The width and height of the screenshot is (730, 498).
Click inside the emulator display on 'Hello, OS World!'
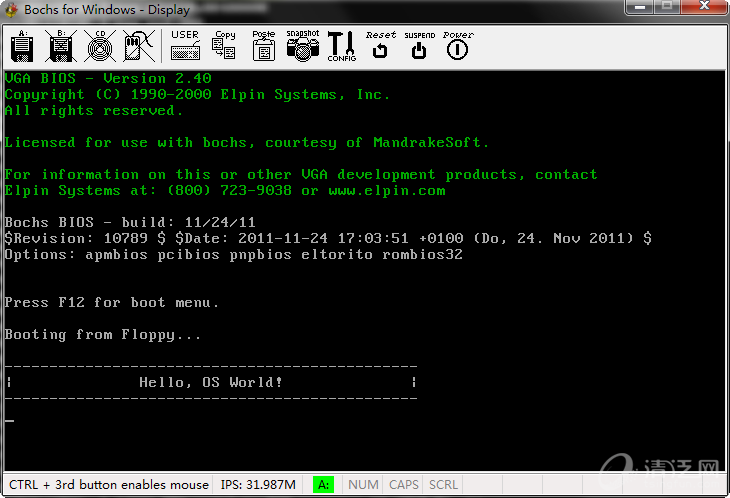211,382
